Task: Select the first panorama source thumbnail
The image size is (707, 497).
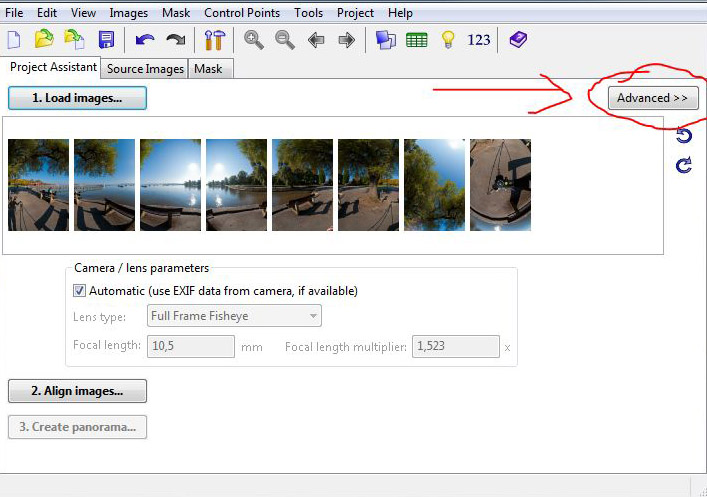Action: click(38, 185)
